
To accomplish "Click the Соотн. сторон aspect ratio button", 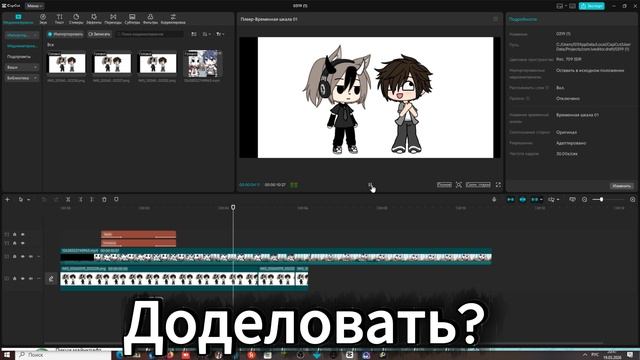I will coord(478,185).
